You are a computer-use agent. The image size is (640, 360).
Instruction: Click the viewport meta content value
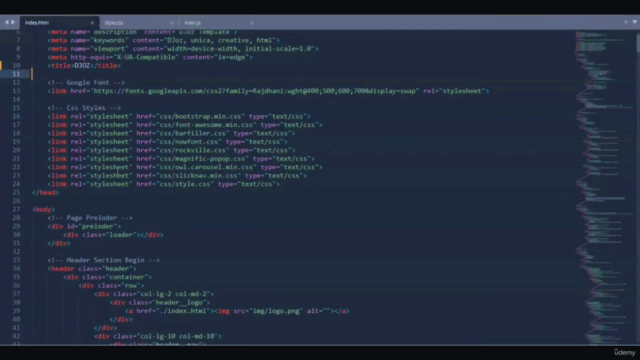click(x=240, y=49)
